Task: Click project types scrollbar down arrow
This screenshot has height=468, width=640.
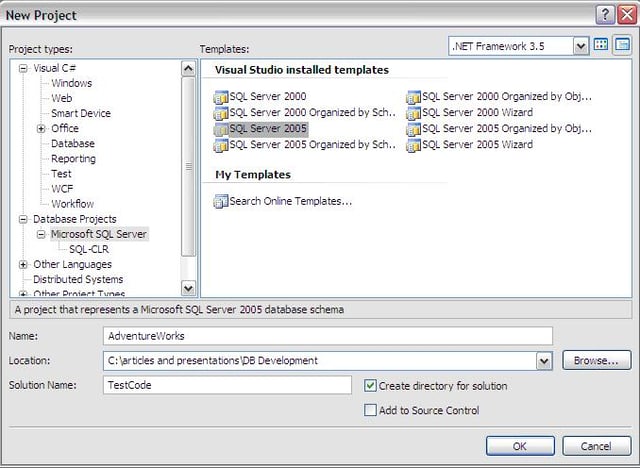Action: [x=188, y=288]
